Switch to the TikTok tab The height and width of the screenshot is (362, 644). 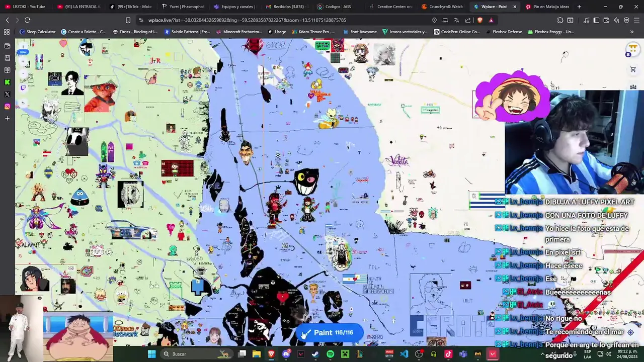coord(130,7)
